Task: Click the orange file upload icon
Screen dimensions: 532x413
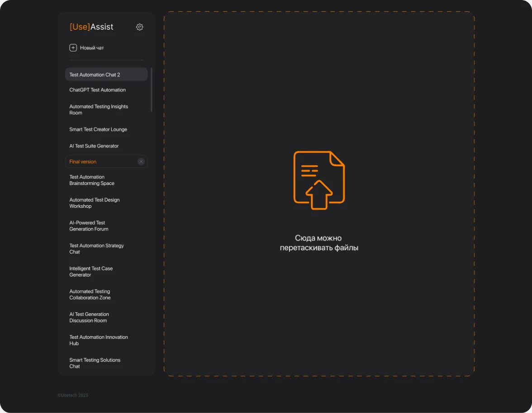Action: click(319, 180)
